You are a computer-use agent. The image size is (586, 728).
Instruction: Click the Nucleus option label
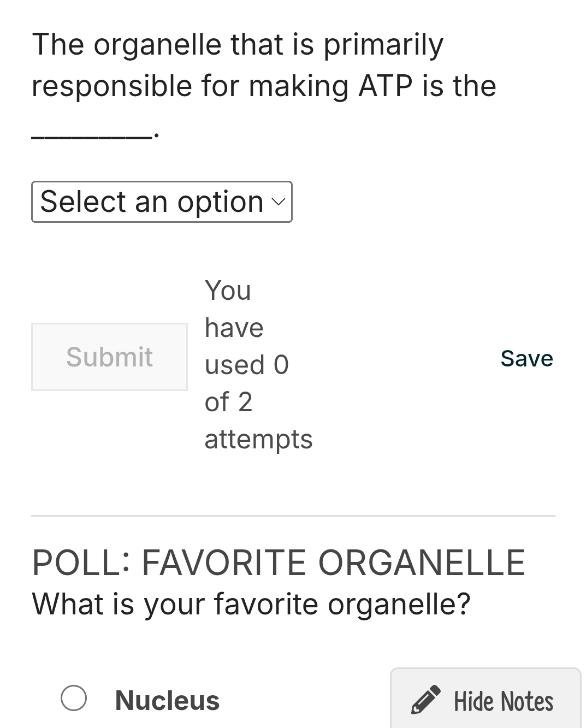(x=167, y=701)
